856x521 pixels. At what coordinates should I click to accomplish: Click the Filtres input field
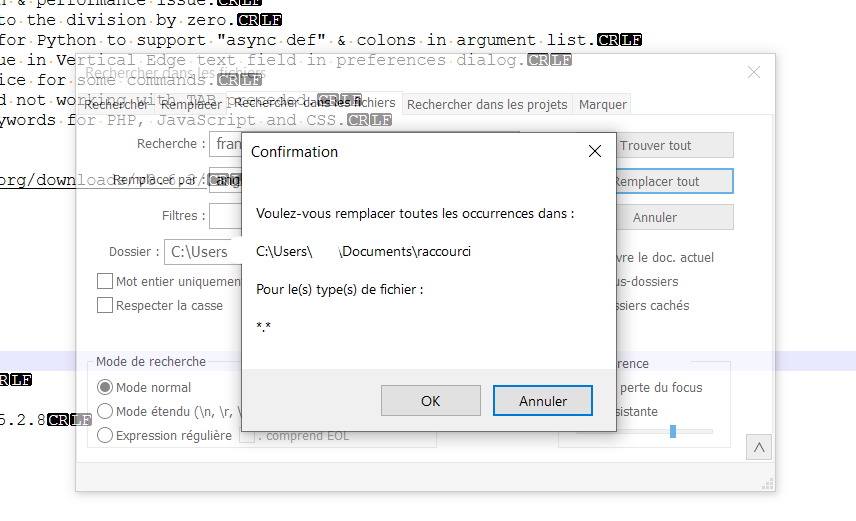point(225,216)
